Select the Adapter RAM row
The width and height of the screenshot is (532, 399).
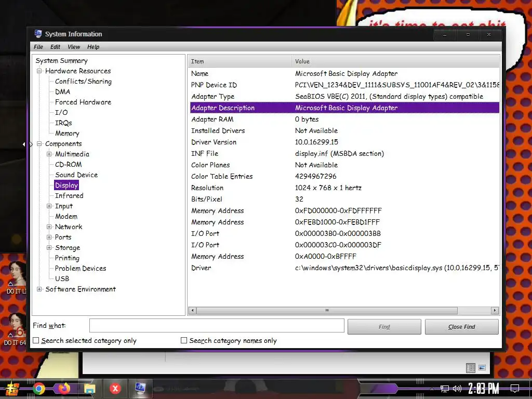click(344, 119)
